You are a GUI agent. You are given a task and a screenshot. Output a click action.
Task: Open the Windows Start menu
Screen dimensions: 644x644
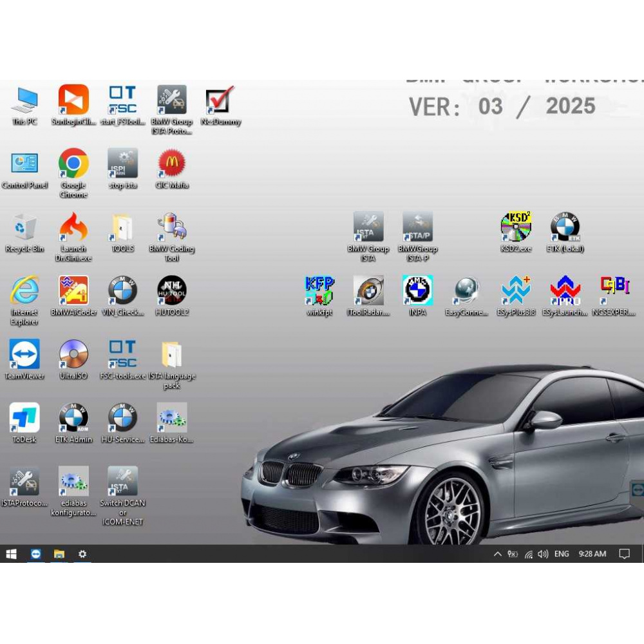pos(11,554)
